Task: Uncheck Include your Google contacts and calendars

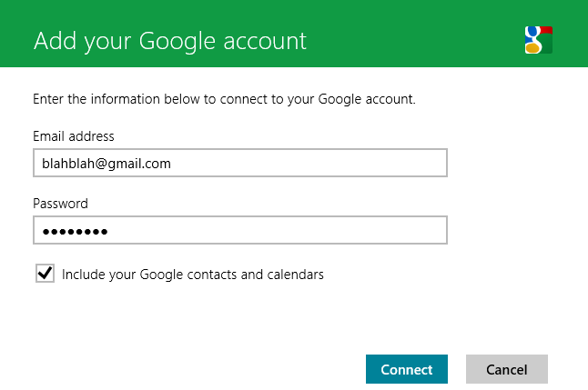Action: coord(45,273)
